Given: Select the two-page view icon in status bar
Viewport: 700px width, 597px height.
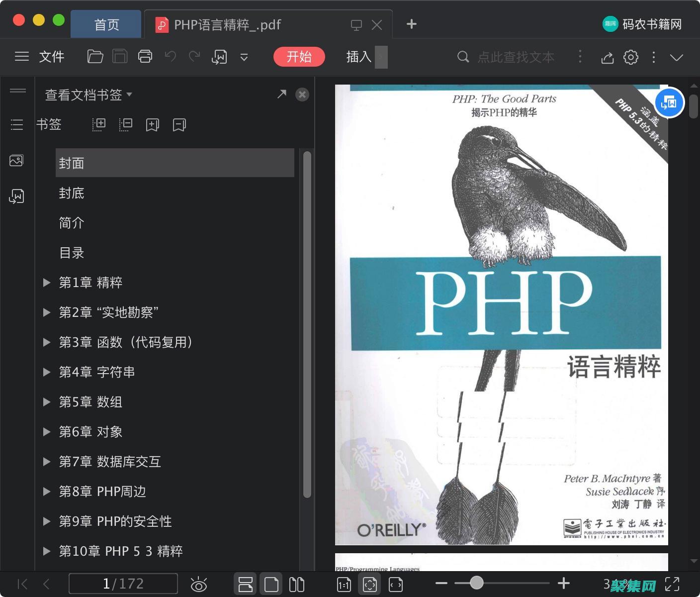Looking at the screenshot, I should pyautogui.click(x=297, y=584).
